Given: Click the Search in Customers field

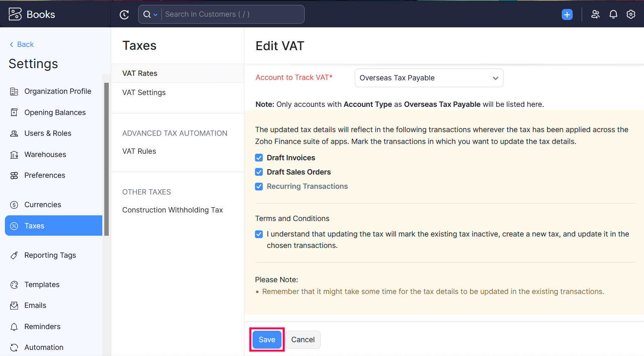Looking at the screenshot, I should click(x=232, y=15).
